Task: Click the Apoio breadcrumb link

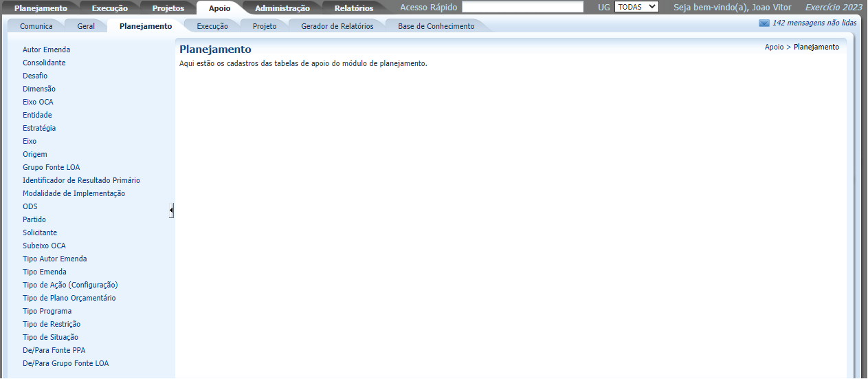Action: [774, 47]
